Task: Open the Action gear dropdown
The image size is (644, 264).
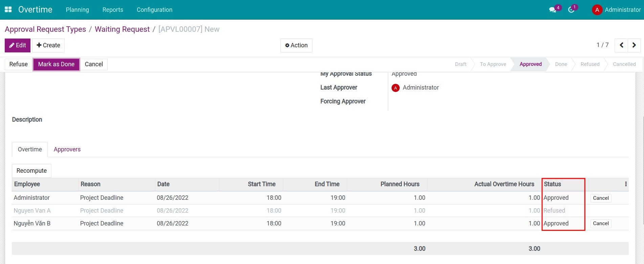Action: (x=296, y=45)
